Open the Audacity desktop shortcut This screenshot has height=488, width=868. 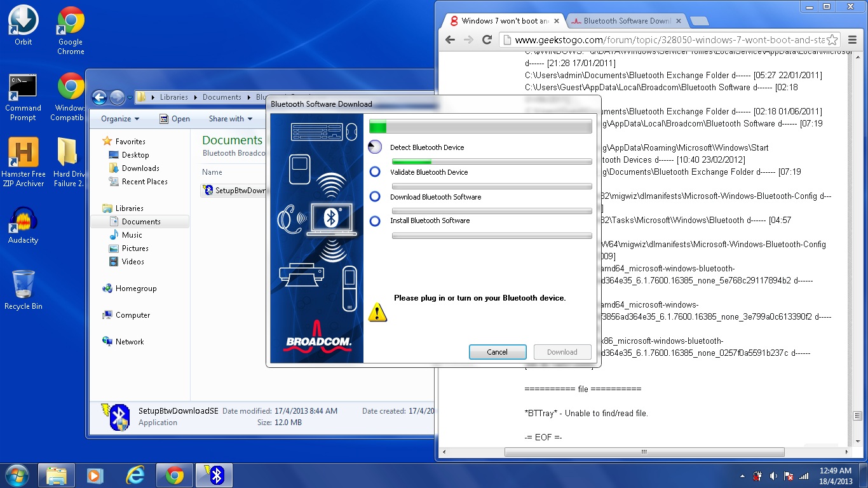23,226
